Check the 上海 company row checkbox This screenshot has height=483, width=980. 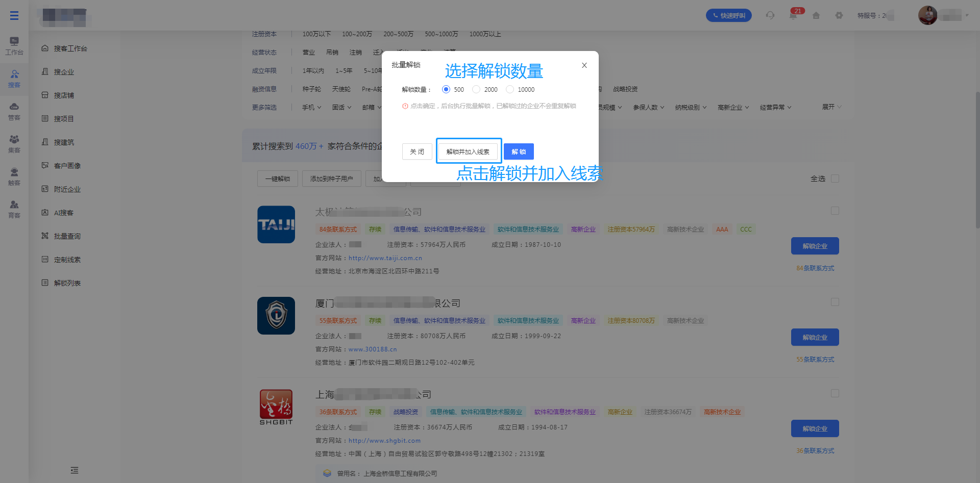pos(835,393)
